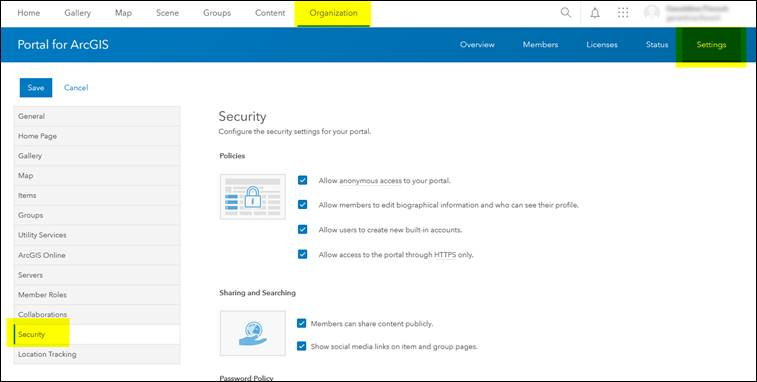This screenshot has height=382, width=757.
Task: Select Groups in the settings sidebar
Action: coord(97,215)
